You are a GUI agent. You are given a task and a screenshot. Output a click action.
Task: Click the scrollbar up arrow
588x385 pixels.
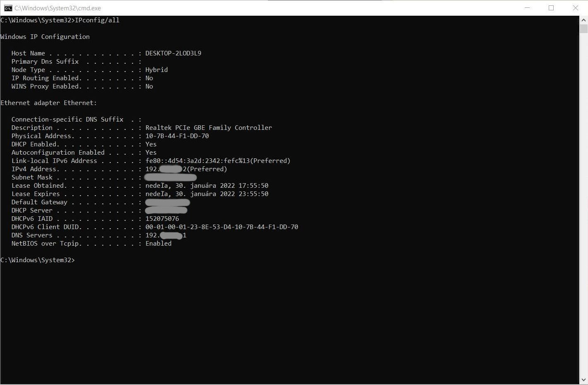click(583, 19)
